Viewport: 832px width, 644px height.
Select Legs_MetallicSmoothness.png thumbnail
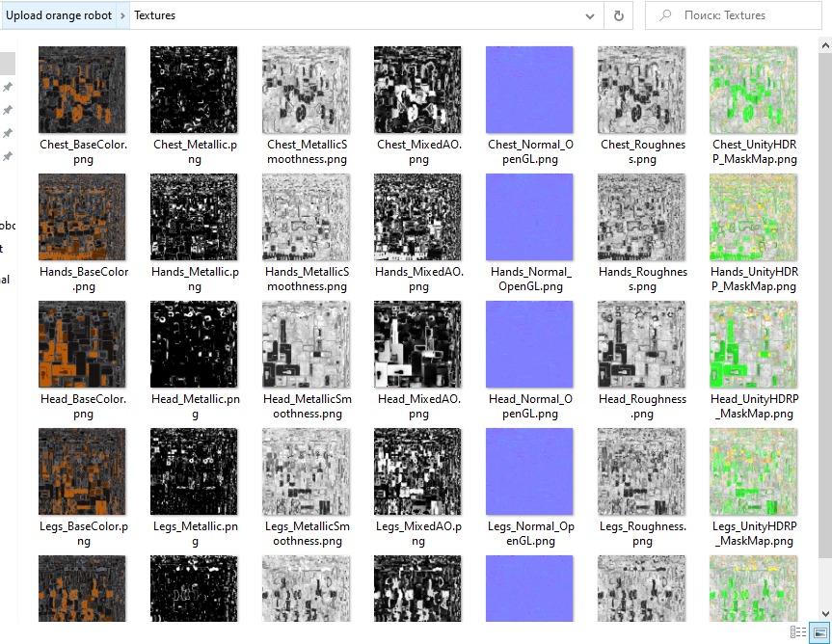click(307, 471)
